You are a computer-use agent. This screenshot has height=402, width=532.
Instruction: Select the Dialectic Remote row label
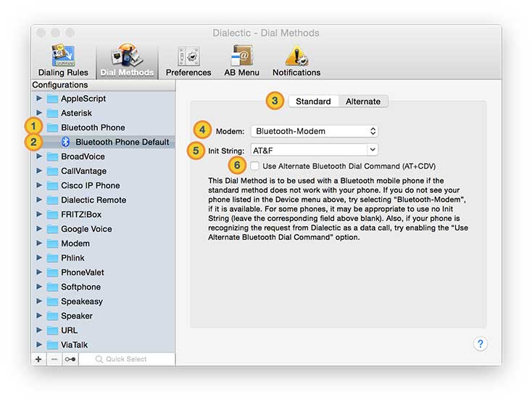93,201
